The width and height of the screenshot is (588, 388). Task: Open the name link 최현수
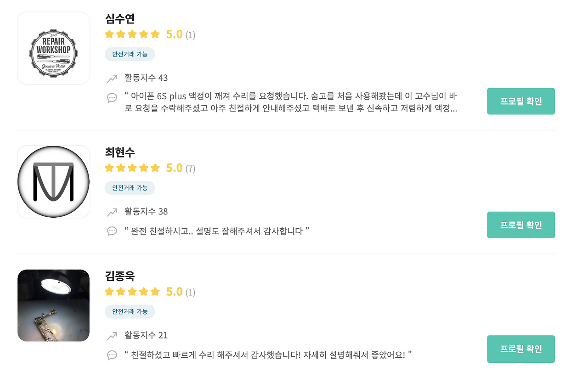(x=120, y=152)
